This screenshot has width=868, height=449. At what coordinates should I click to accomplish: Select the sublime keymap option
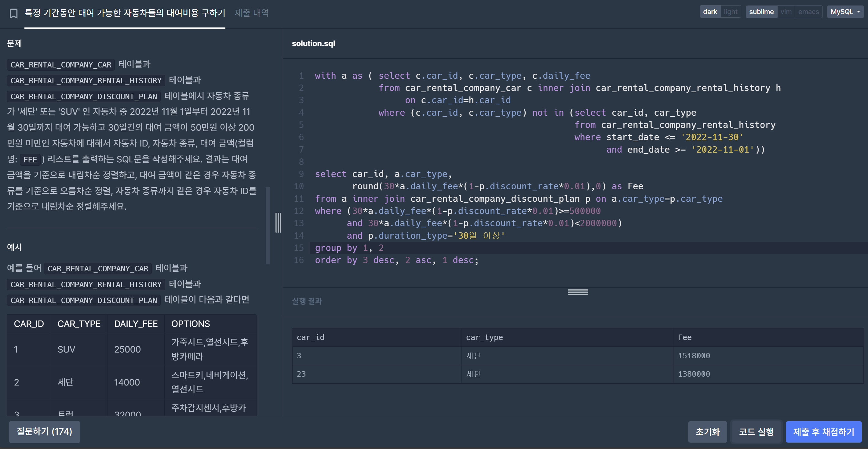(761, 12)
